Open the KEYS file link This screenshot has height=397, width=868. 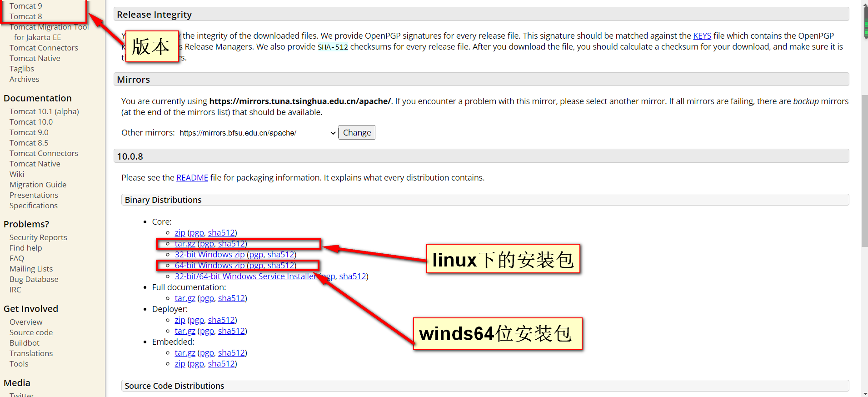point(702,36)
